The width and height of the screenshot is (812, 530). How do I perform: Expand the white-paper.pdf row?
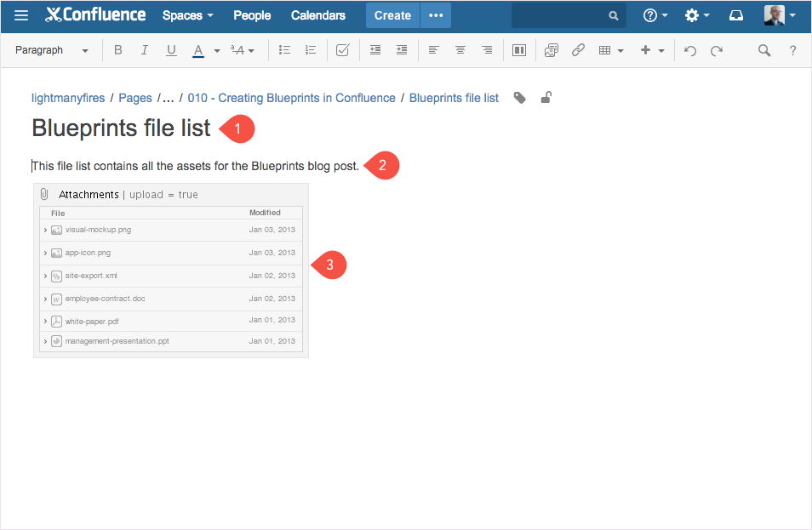point(46,322)
